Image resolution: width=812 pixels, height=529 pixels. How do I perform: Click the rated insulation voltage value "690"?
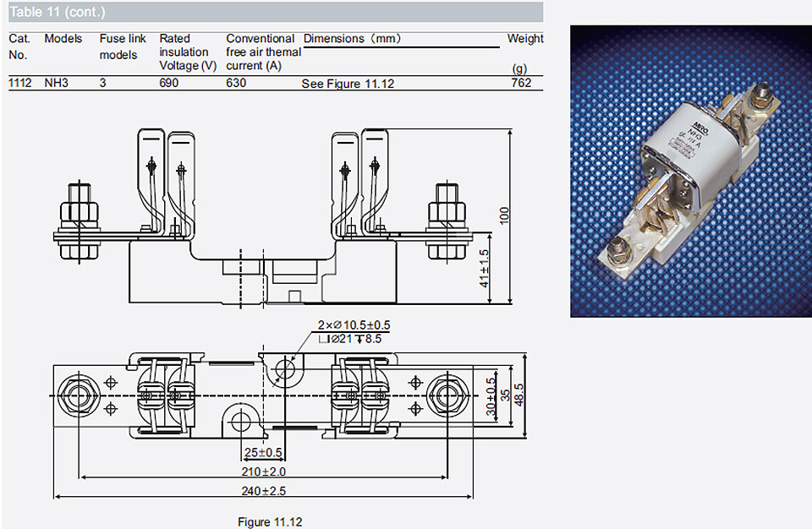click(169, 83)
